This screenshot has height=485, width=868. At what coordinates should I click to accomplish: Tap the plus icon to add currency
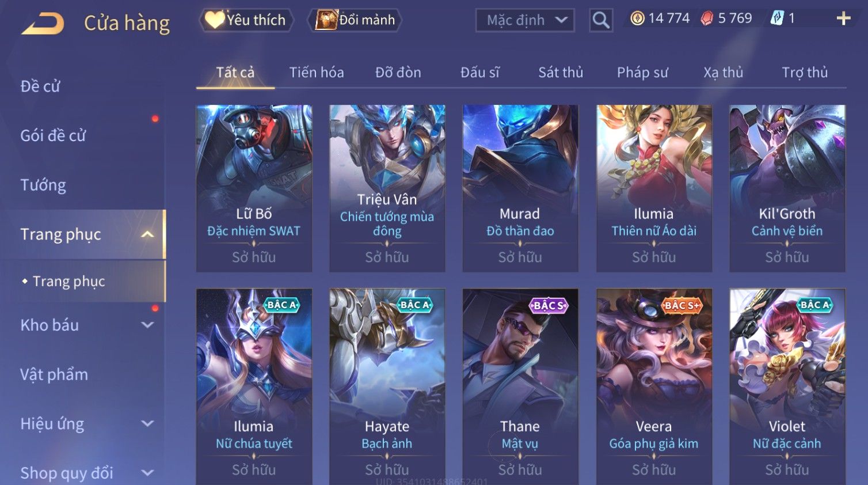point(843,19)
